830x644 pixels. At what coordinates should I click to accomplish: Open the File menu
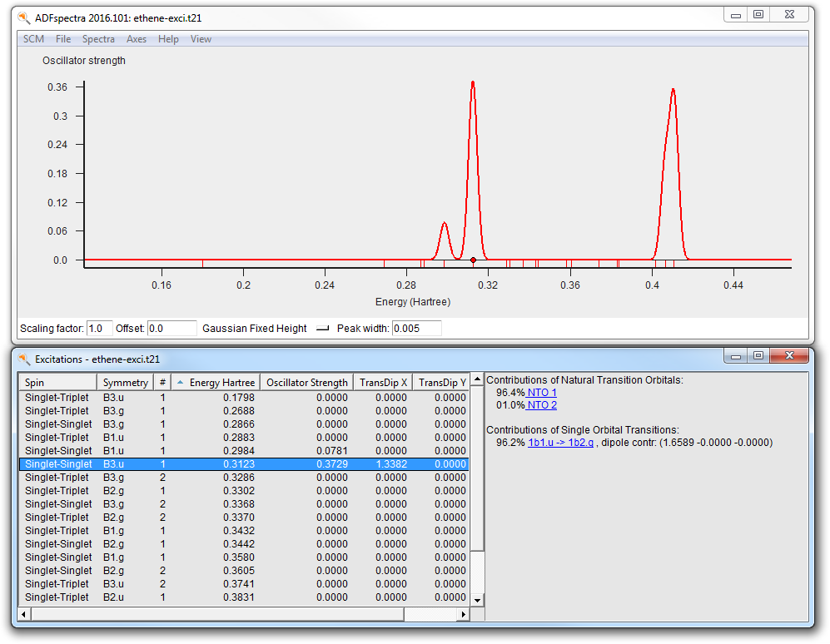tap(63, 39)
